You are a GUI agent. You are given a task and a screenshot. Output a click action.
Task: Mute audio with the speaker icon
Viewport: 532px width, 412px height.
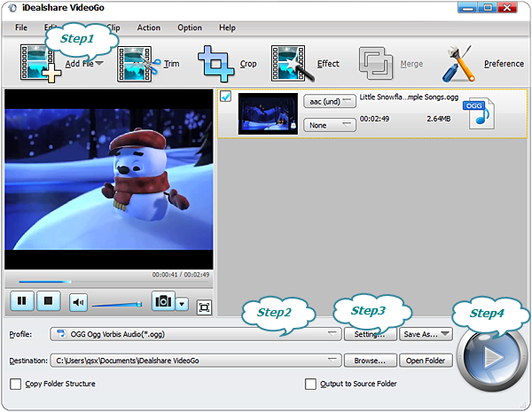(78, 302)
